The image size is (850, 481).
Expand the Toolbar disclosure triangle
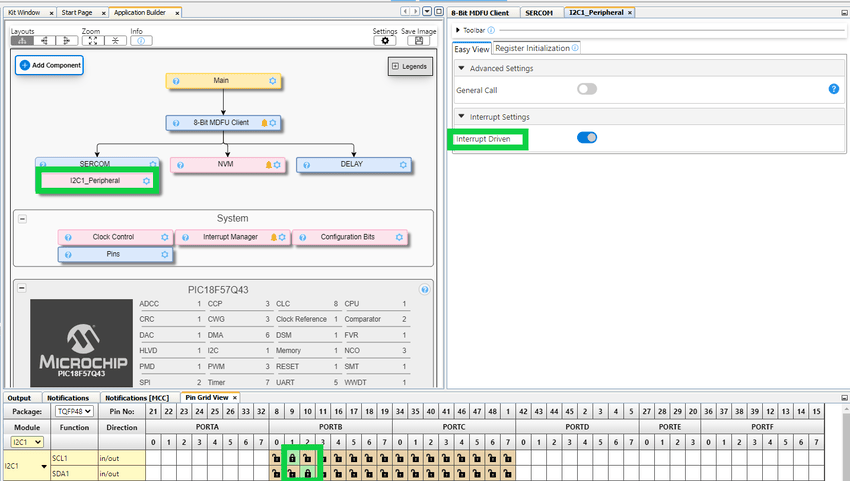click(458, 30)
